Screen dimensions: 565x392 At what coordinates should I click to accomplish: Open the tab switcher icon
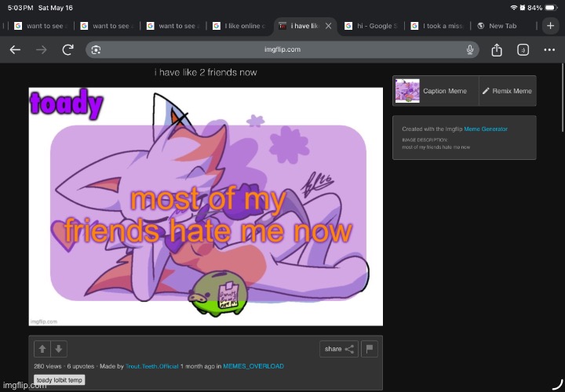523,49
